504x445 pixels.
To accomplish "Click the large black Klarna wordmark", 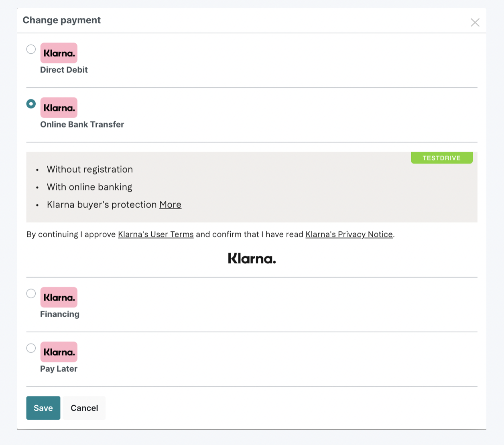I will pos(252,258).
